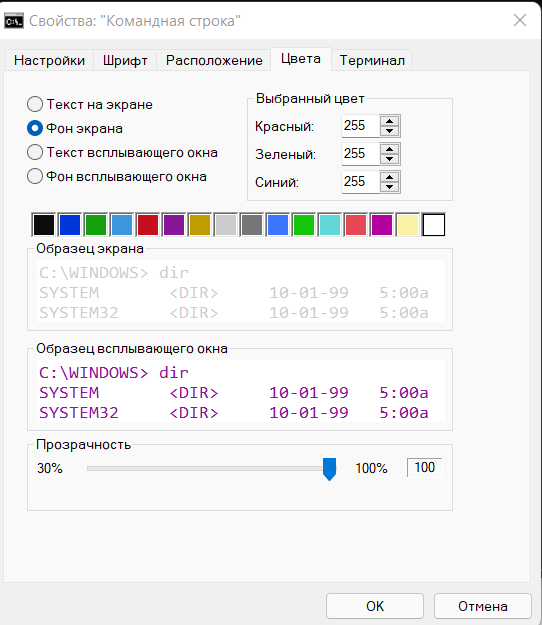Click the Отмена button

point(483,606)
